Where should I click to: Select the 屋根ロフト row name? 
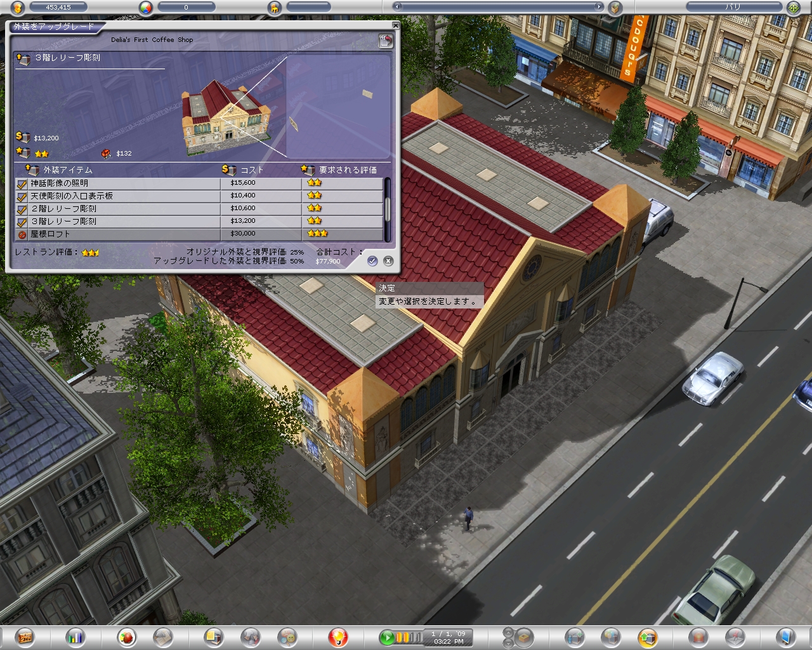[51, 234]
